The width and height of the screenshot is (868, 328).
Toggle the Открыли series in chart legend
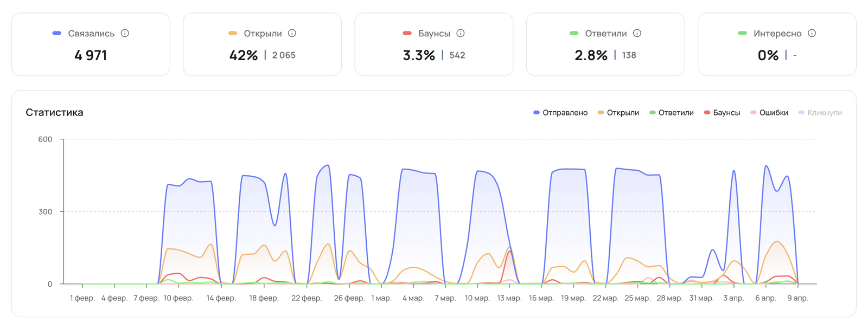618,113
